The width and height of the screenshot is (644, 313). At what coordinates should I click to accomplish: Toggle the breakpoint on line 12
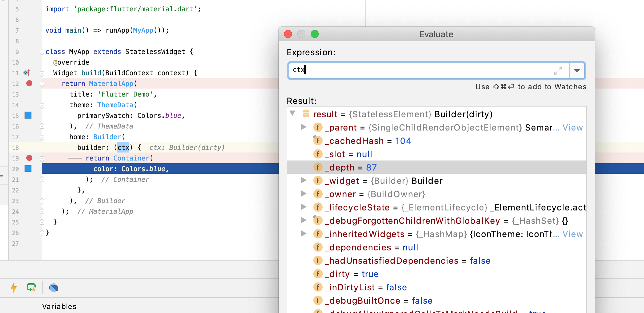coord(29,83)
